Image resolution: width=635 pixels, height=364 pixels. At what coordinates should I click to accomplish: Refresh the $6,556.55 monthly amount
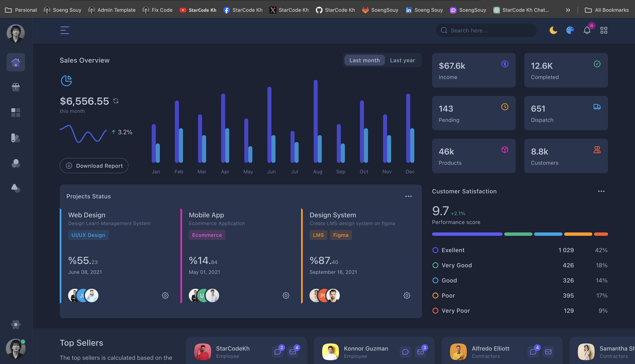116,101
